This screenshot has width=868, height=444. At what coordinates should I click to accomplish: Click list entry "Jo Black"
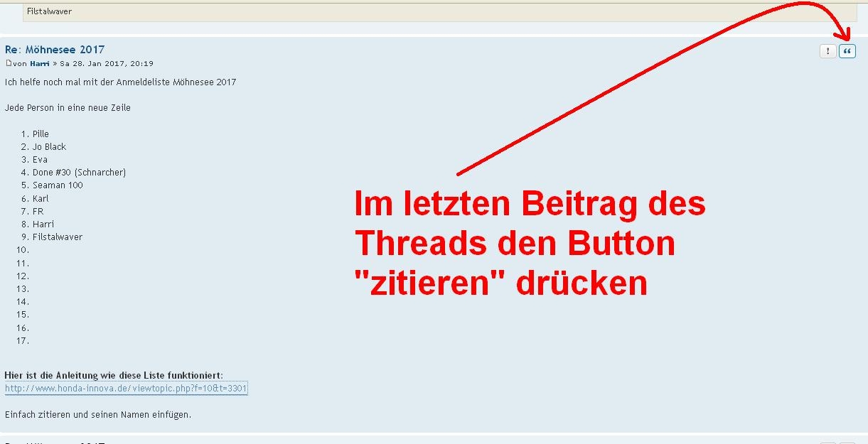(x=49, y=146)
